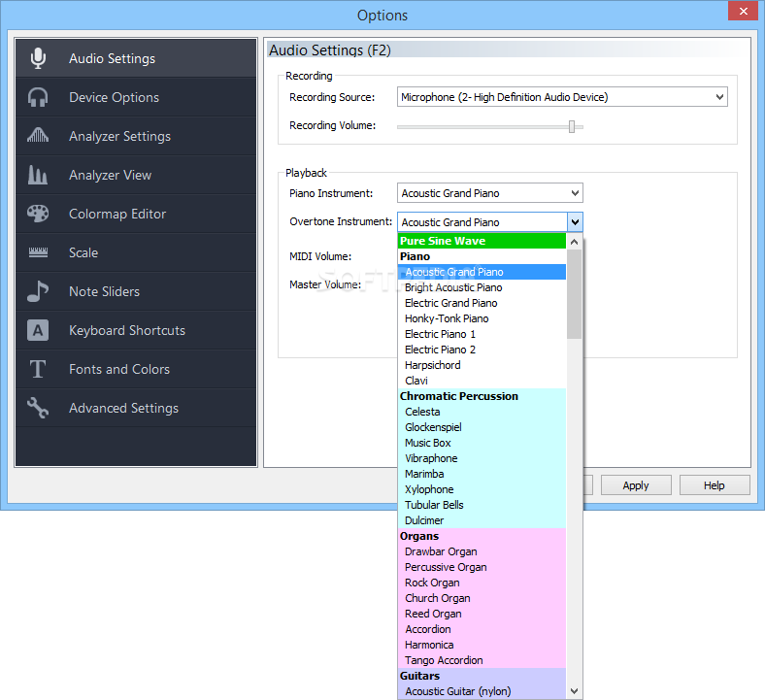Screen dimensions: 765x700
Task: Collapse the Overtone Instrument dropdown arrow
Action: click(x=576, y=222)
